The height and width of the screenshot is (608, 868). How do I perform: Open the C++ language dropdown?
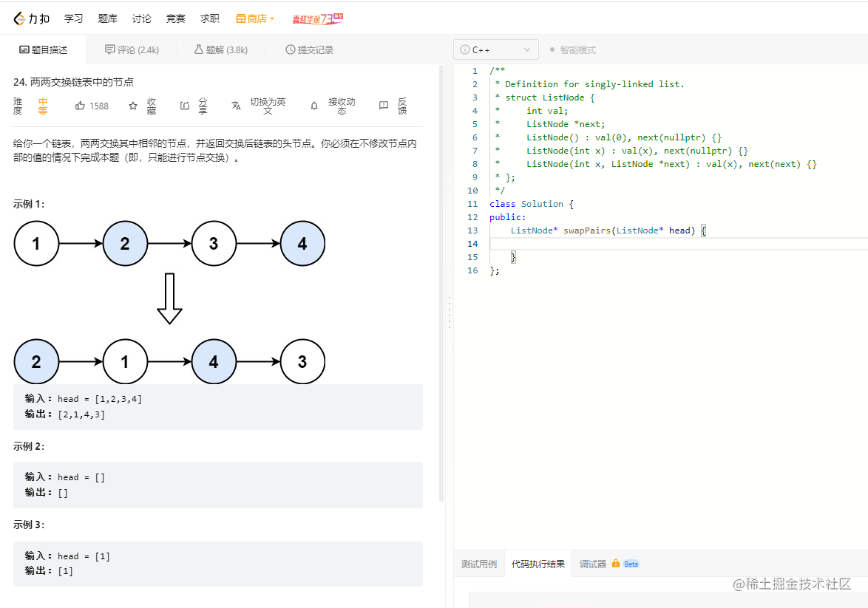point(496,49)
